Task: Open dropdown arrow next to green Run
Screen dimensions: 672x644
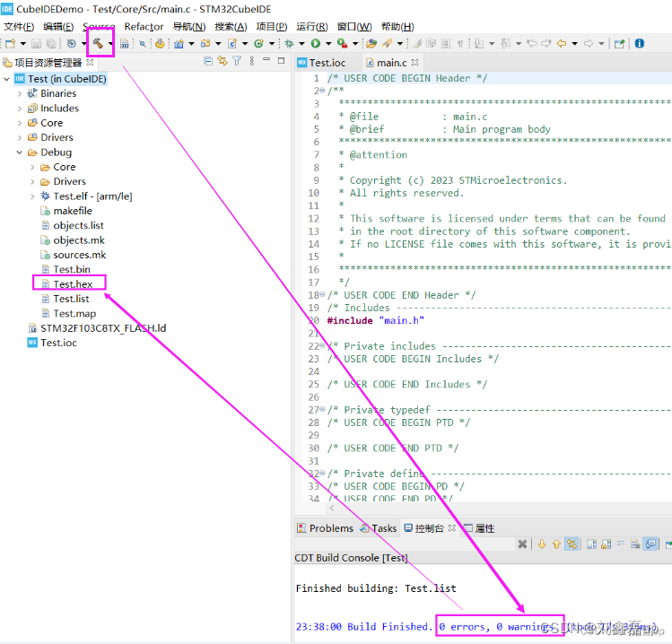Action: [328, 43]
